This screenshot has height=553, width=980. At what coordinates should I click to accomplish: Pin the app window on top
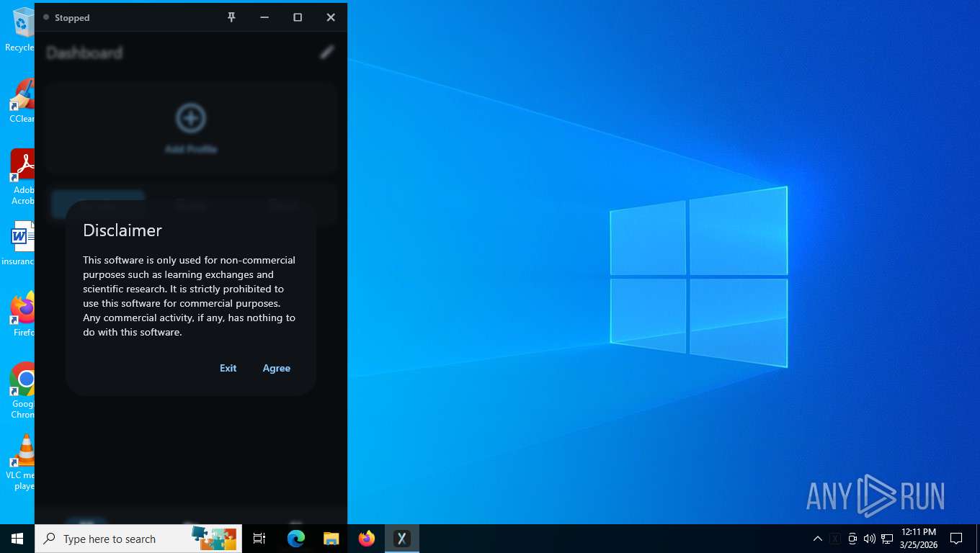[x=231, y=17]
